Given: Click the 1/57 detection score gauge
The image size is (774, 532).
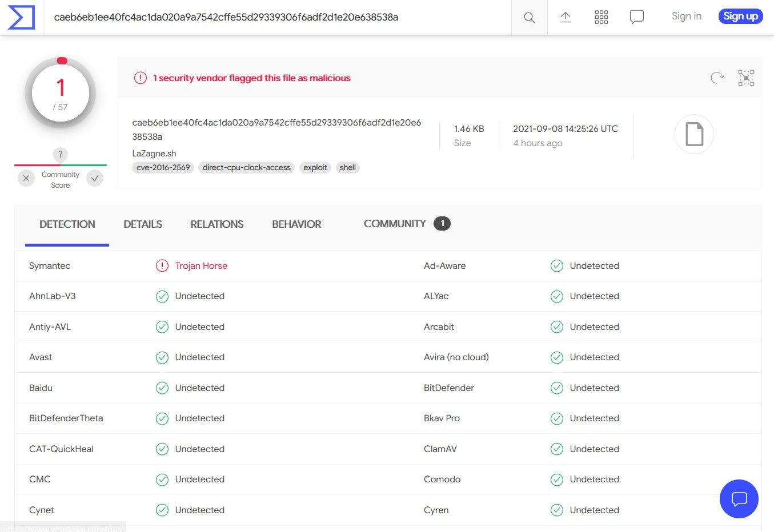Looking at the screenshot, I should point(60,92).
